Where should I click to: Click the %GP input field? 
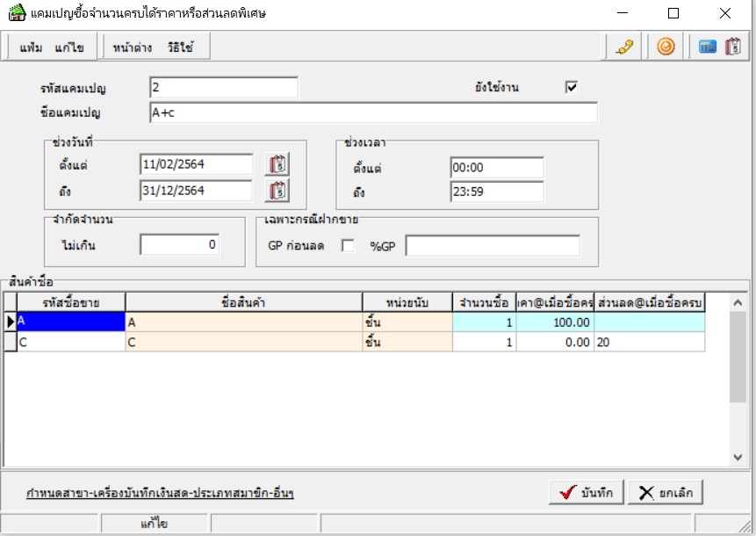[492, 246]
